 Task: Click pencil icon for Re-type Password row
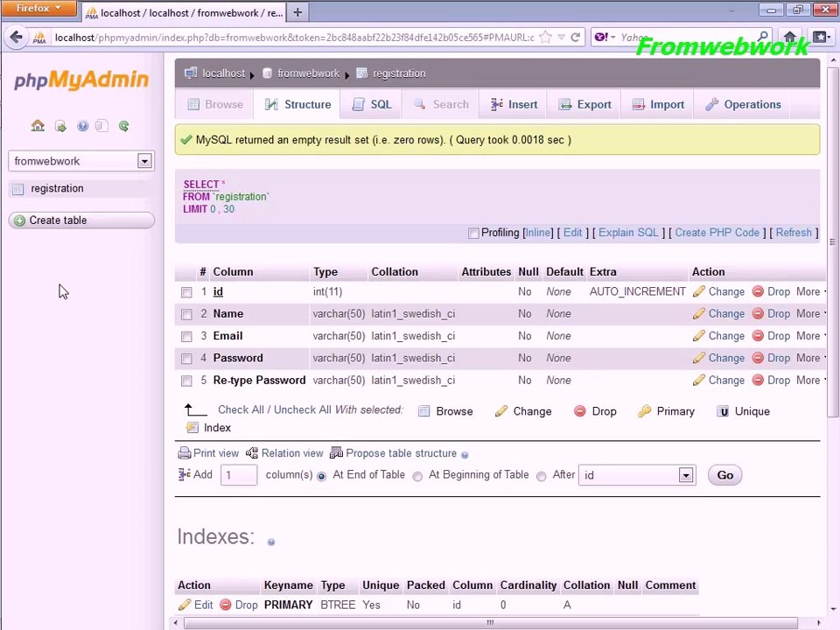click(x=698, y=381)
